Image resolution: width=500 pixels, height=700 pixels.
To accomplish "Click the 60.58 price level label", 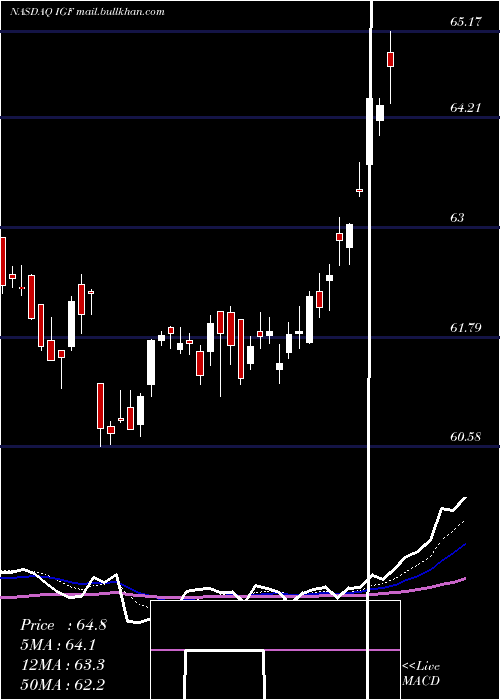I will coord(466,437).
